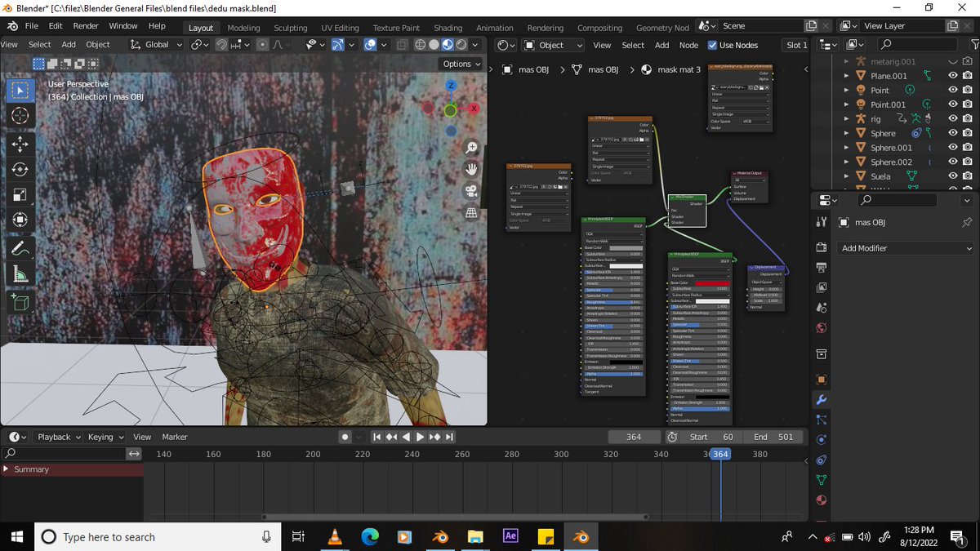The width and height of the screenshot is (980, 551).
Task: Activate the Rotate tool
Action: (20, 169)
